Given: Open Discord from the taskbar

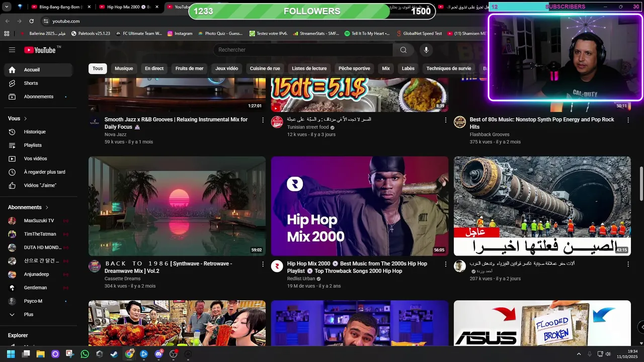Looking at the screenshot, I should (159, 354).
